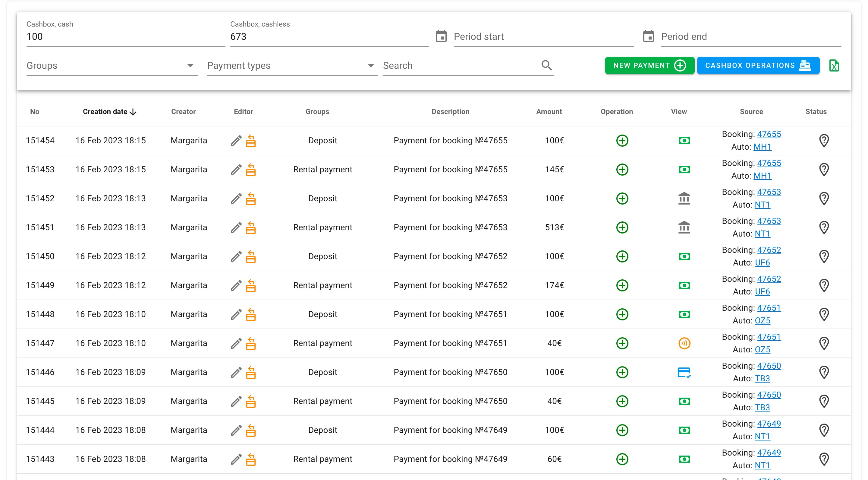Click green plus operation icon for 151445
868x480 pixels.
[x=622, y=401]
